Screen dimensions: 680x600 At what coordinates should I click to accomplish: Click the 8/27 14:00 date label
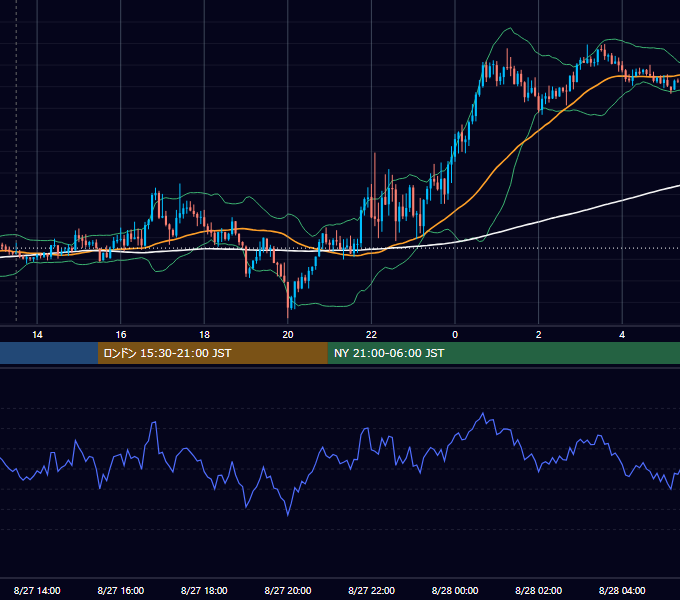click(37, 590)
